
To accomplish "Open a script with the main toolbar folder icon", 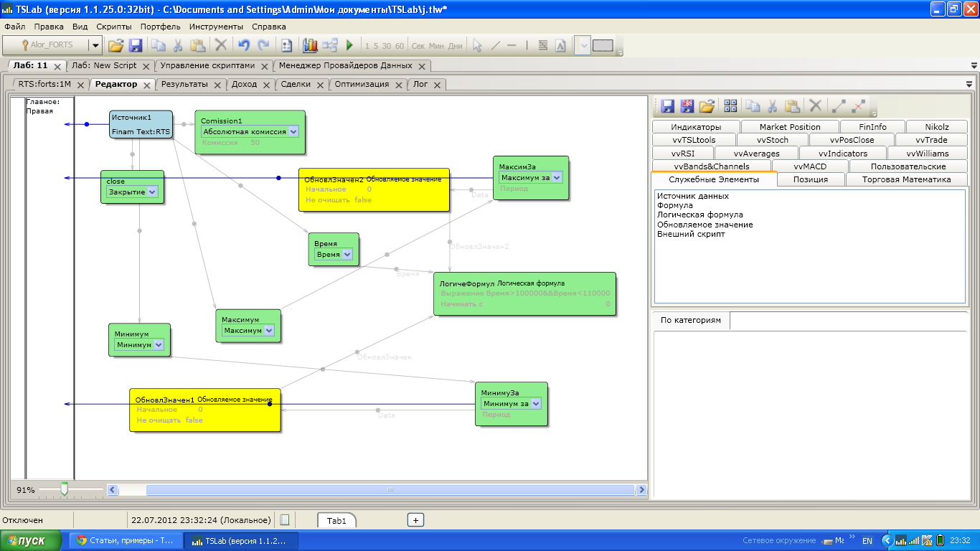I will 116,45.
